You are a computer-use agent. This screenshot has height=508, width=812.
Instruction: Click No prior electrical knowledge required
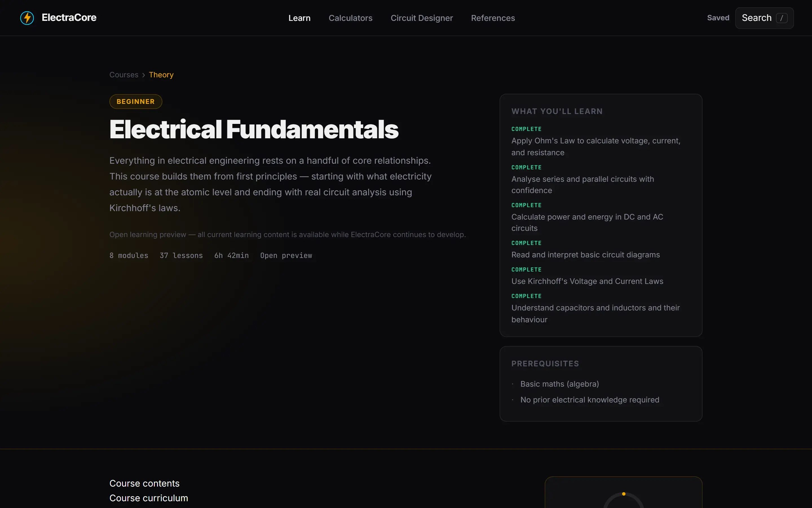pyautogui.click(x=590, y=400)
